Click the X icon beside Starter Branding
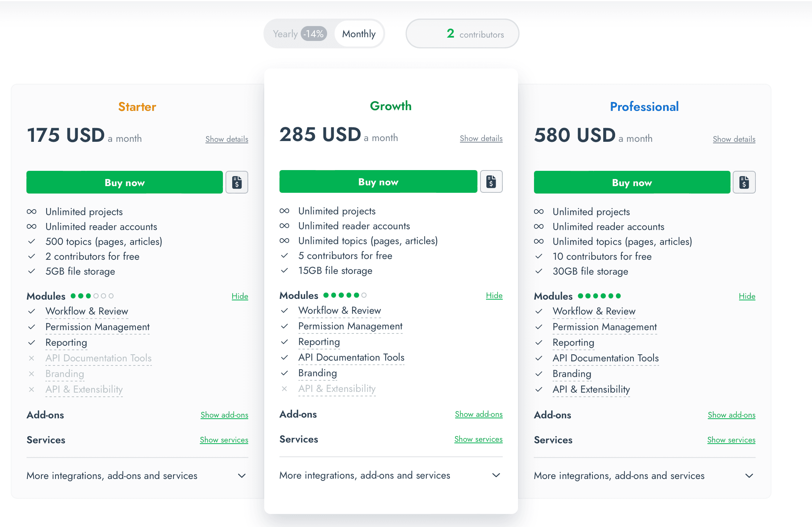812x527 pixels. (32, 374)
